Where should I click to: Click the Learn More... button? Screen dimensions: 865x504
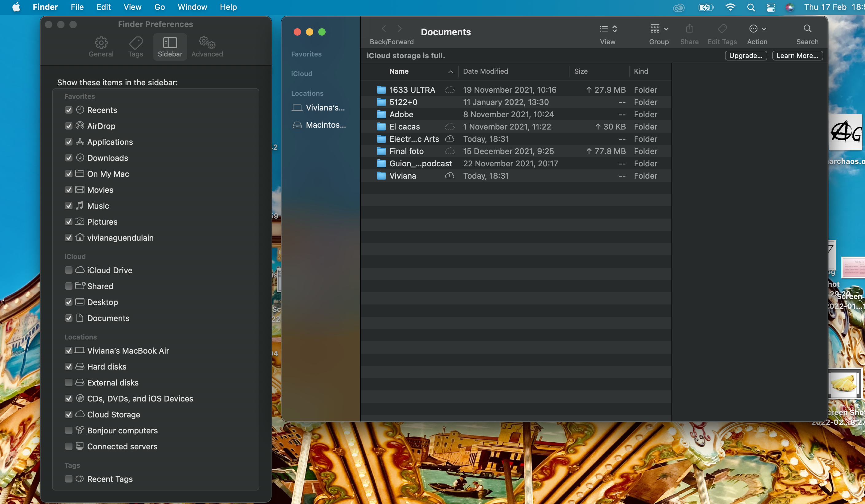(797, 56)
